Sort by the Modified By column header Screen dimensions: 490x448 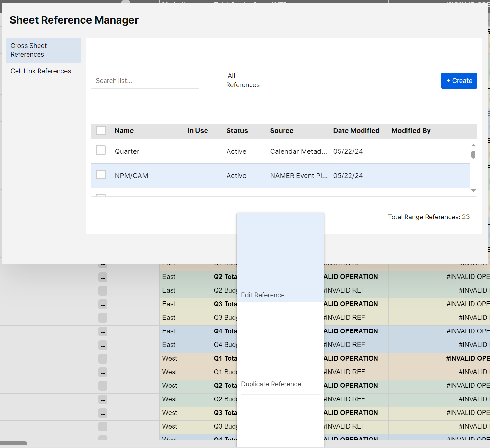(x=411, y=131)
